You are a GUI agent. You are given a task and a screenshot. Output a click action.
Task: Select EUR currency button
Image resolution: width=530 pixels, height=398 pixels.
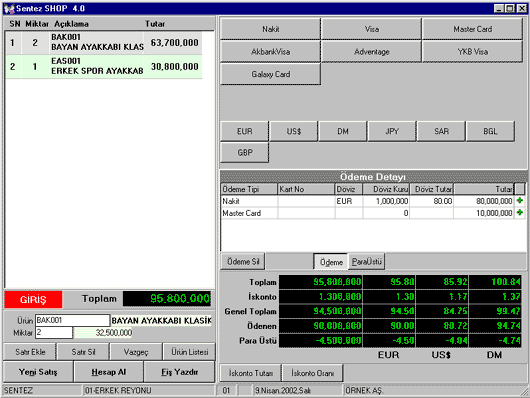pos(245,131)
